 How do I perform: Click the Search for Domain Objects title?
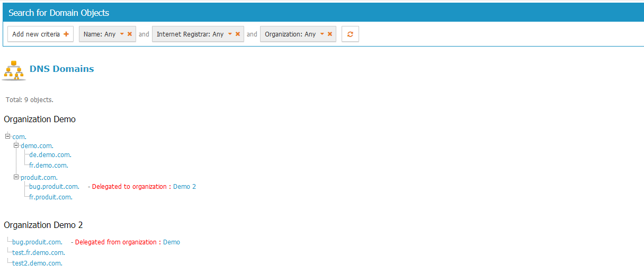[x=59, y=13]
